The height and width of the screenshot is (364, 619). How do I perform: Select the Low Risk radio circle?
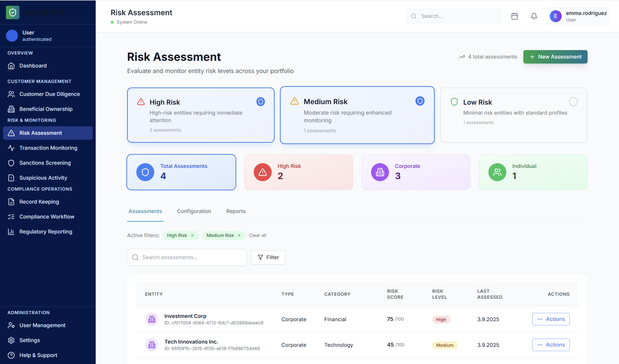[573, 102]
